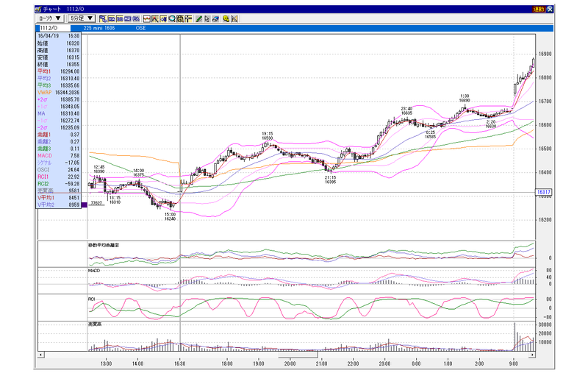Viewport: 588px width, 373px height.
Task: Click the right scroll arrow of chart scrollbar
Action: (x=532, y=355)
